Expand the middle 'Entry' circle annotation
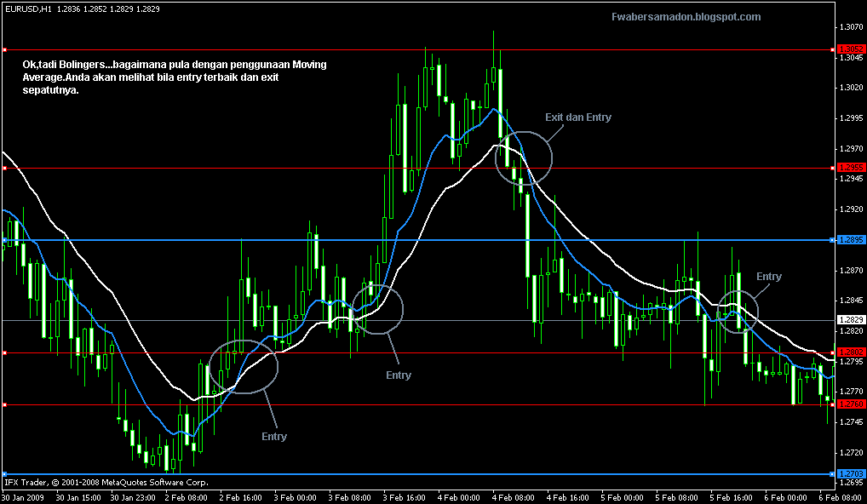 click(x=377, y=311)
